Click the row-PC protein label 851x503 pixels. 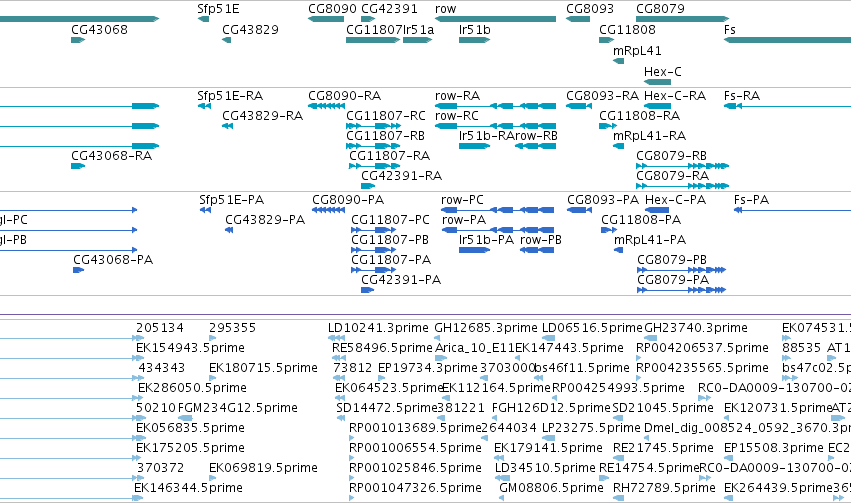click(462, 200)
